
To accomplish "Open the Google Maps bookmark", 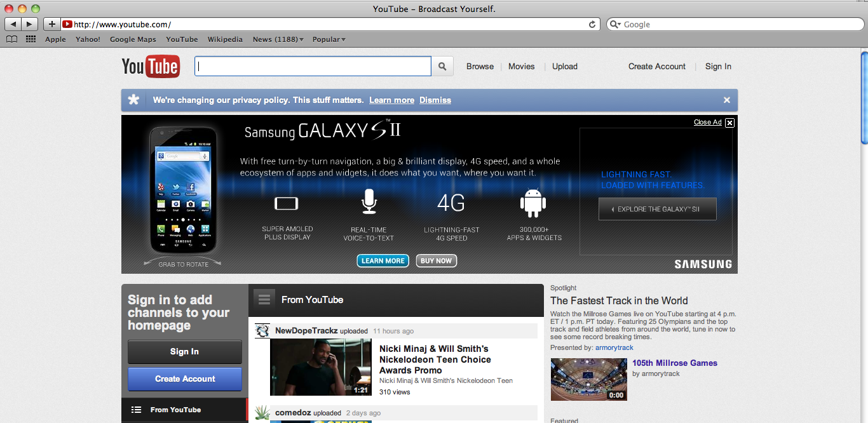I will (x=133, y=39).
